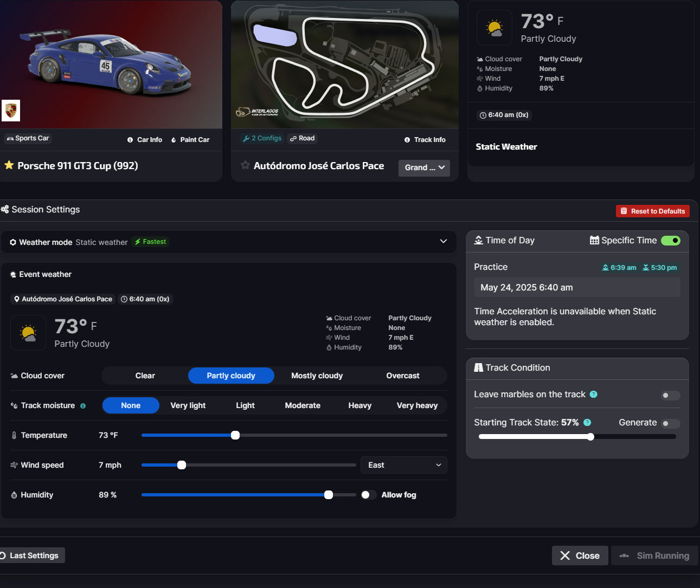Click the Porsche brand logo badge
The image size is (700, 588).
[x=11, y=111]
